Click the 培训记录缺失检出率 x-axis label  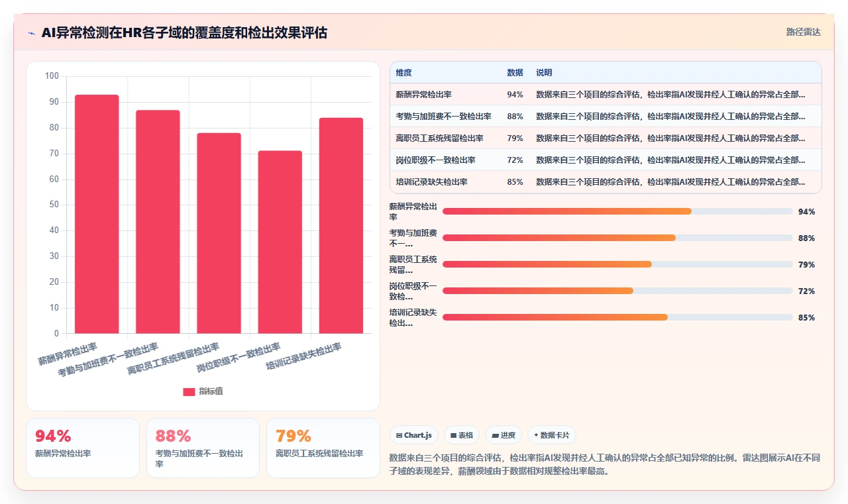click(x=303, y=356)
